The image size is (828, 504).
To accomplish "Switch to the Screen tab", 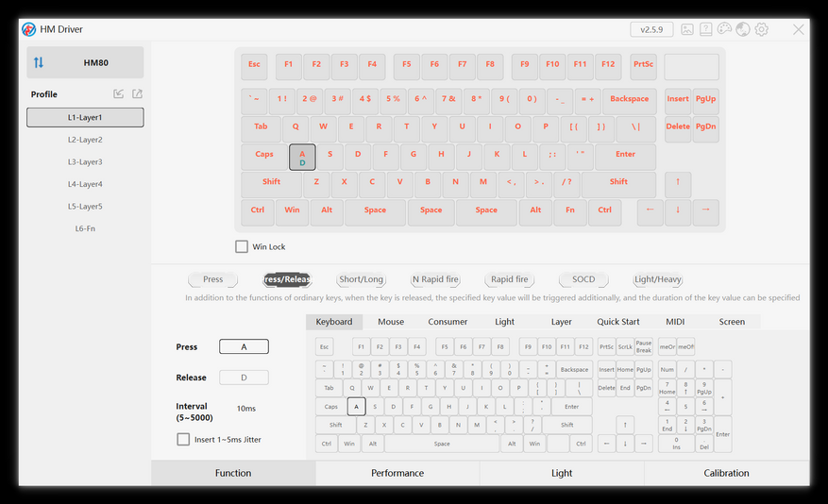I will point(732,322).
